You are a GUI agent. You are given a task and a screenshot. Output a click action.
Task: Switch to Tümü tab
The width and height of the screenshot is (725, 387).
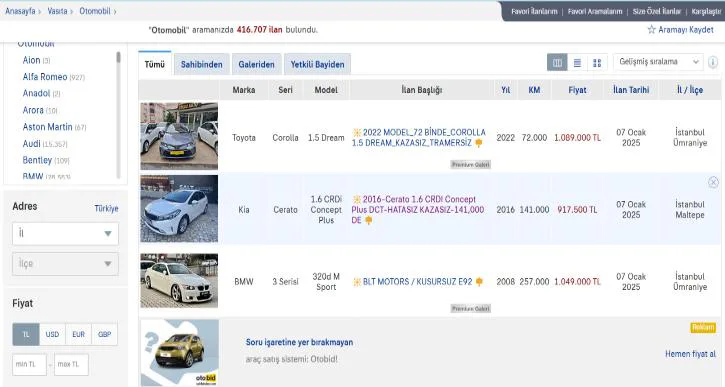tap(154, 64)
